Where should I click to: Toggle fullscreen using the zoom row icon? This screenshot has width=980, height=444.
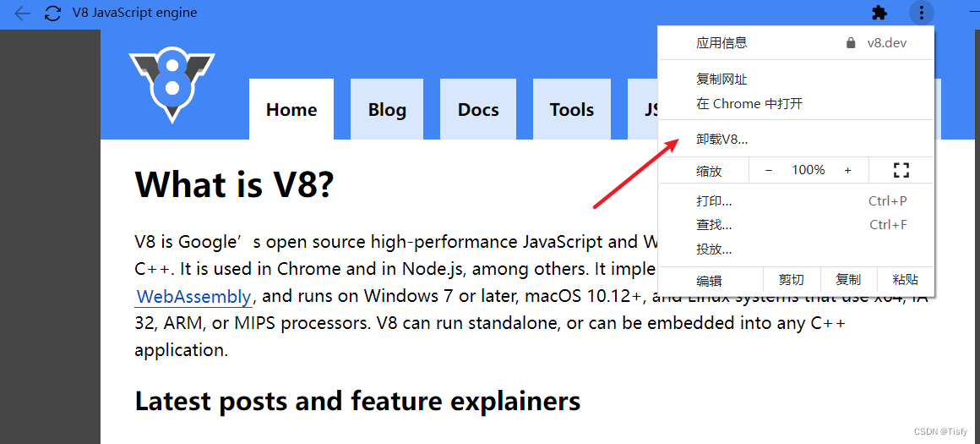point(901,170)
